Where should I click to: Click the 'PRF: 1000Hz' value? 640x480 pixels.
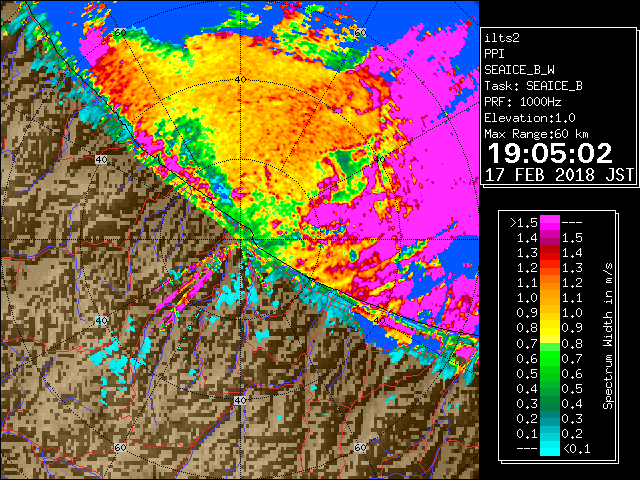tap(522, 102)
